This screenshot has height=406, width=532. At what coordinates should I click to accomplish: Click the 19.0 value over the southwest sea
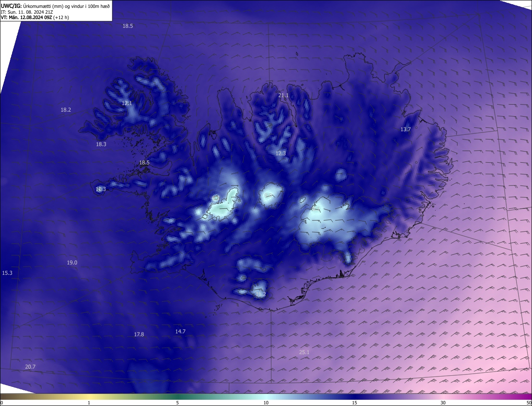[x=72, y=263]
